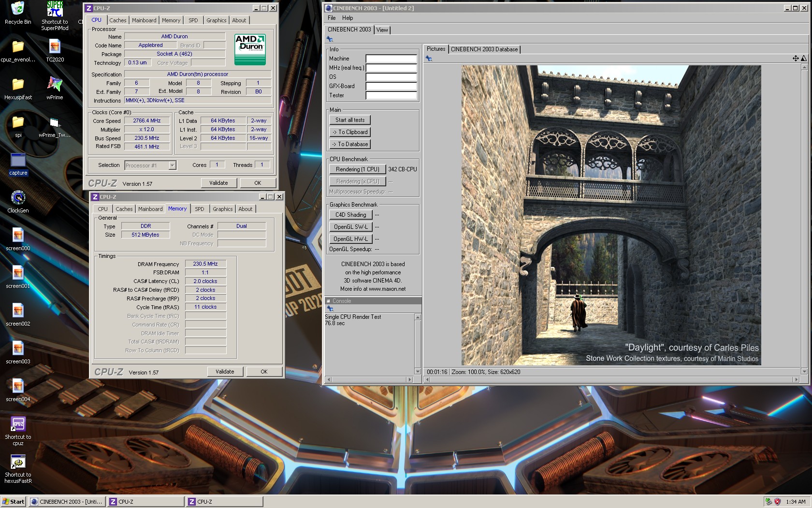
Task: Open CINEBENCH 2003 Database tab
Action: pyautogui.click(x=484, y=49)
